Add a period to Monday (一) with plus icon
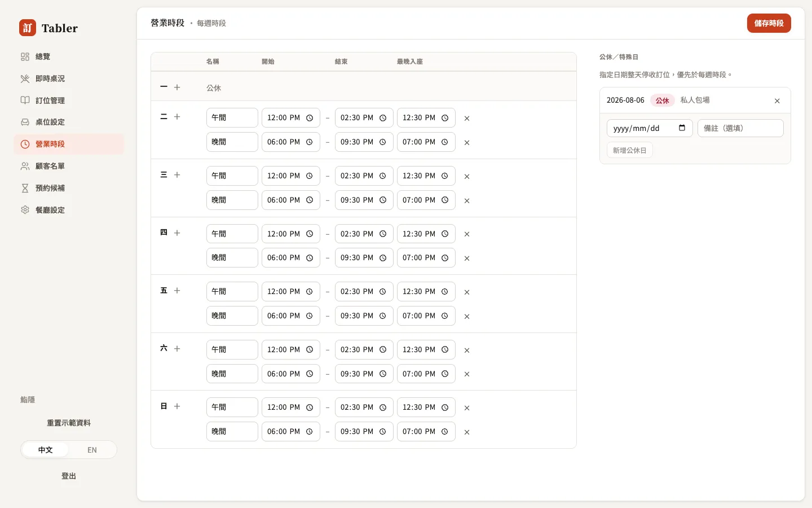This screenshot has width=812, height=508. pyautogui.click(x=177, y=87)
